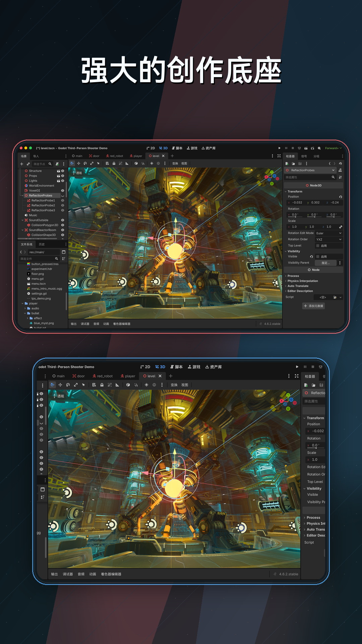
Task: Open Rotation Edit Mode Euler dropdown
Action: (x=329, y=233)
